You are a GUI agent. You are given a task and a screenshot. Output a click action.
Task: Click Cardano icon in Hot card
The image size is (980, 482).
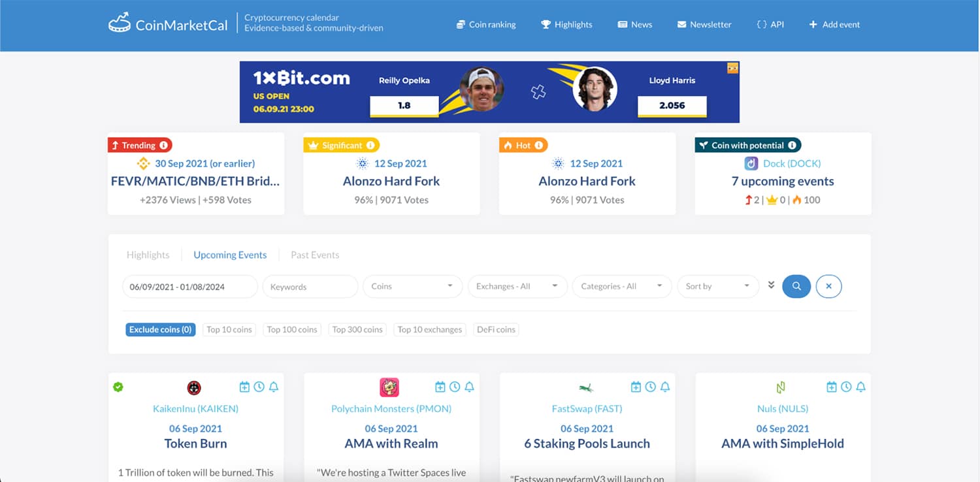pos(558,163)
